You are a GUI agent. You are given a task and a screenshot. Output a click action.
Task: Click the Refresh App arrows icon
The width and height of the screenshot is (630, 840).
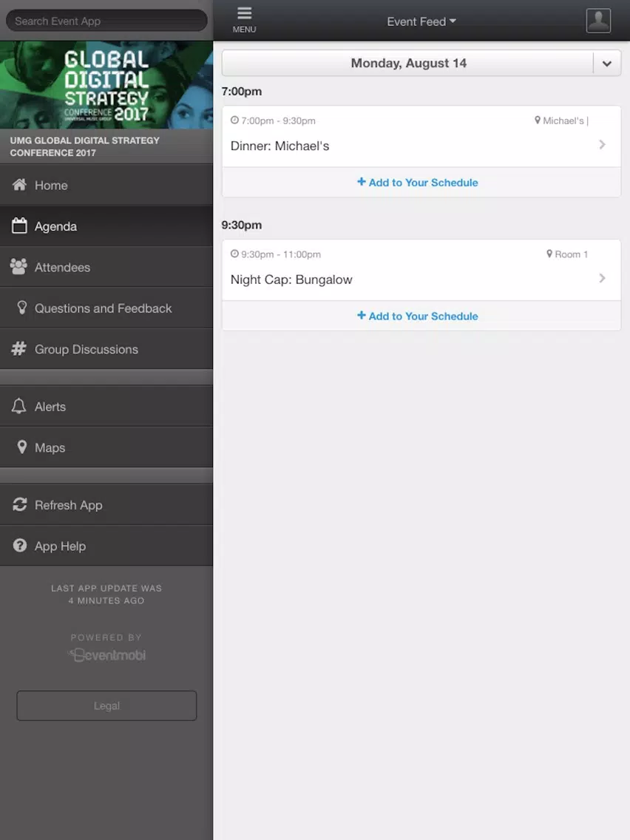[x=20, y=504]
